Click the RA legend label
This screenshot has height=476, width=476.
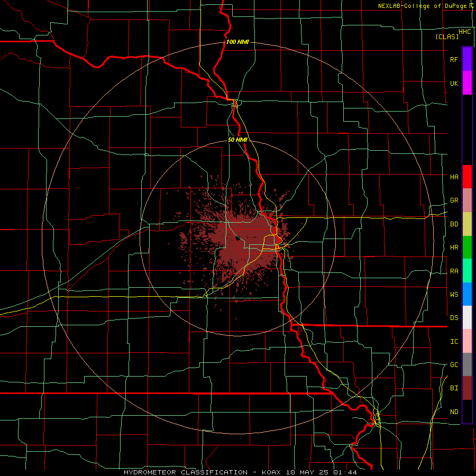(x=454, y=271)
